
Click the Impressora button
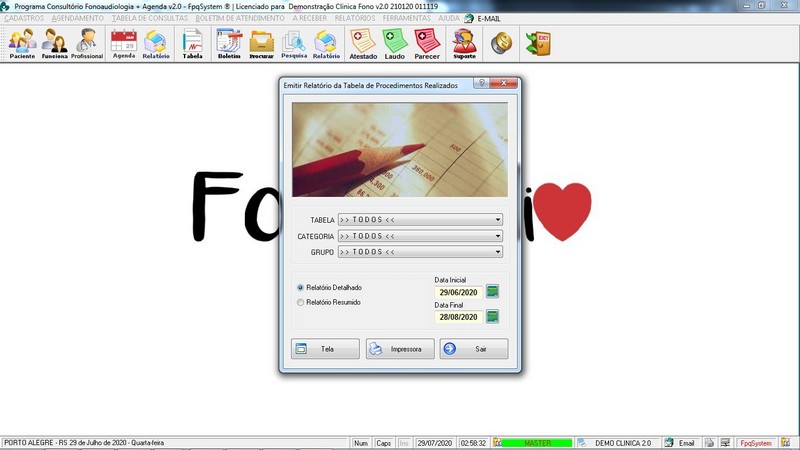click(x=399, y=349)
